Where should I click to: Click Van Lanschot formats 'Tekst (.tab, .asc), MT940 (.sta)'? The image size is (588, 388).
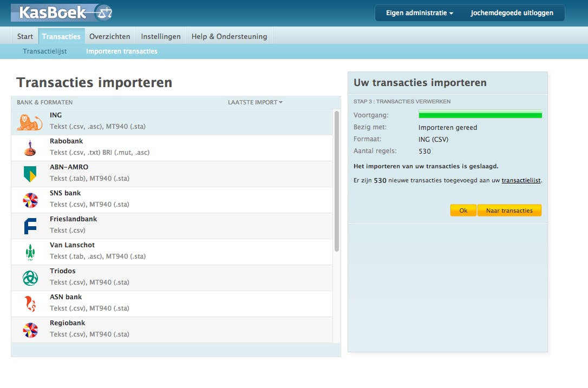click(x=98, y=257)
